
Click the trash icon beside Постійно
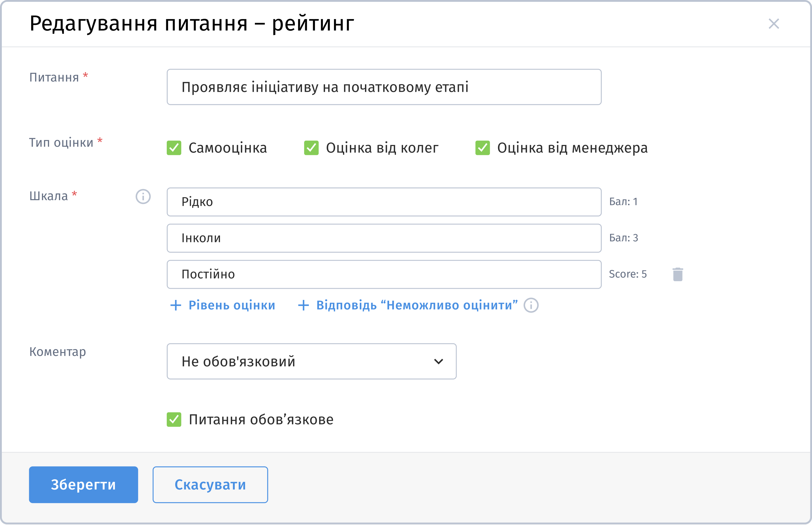[x=678, y=274]
